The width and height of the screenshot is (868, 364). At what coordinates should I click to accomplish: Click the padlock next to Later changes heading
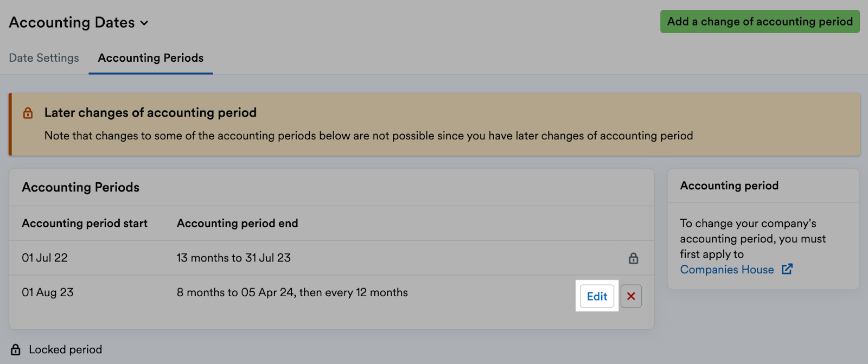pos(28,113)
